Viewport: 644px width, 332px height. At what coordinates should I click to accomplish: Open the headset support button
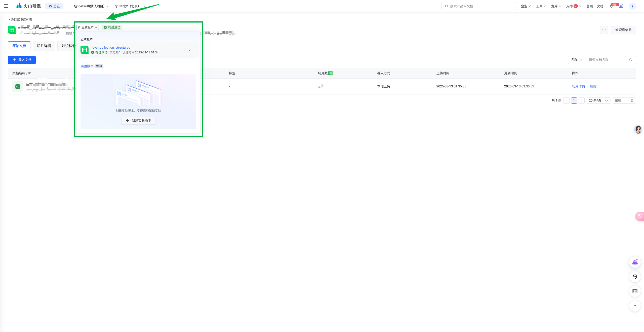(x=635, y=277)
